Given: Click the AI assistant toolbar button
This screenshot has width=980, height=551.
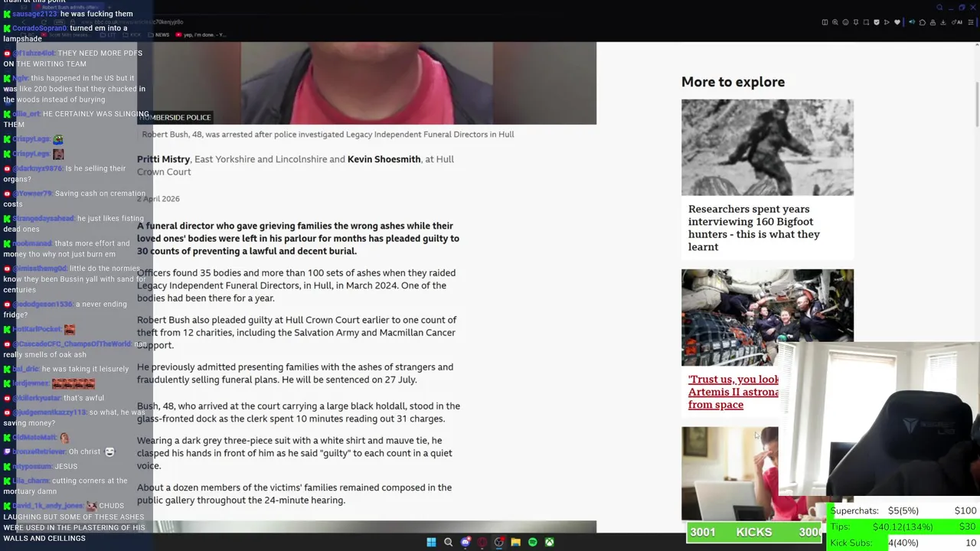Looking at the screenshot, I should [x=956, y=22].
